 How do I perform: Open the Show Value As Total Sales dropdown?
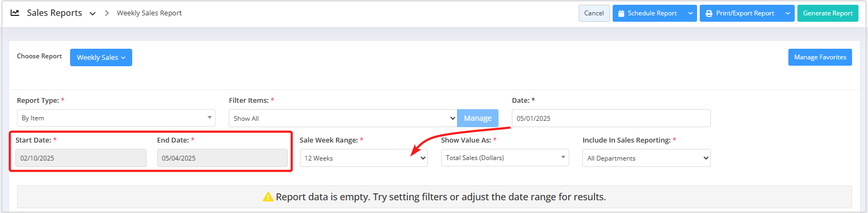coord(505,157)
